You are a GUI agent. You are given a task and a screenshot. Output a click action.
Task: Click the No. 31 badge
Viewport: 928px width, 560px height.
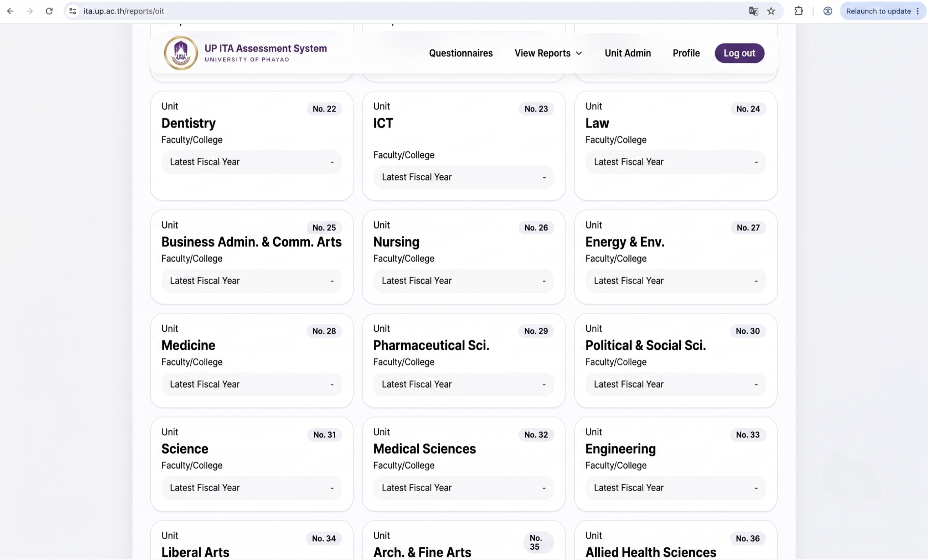pos(324,435)
